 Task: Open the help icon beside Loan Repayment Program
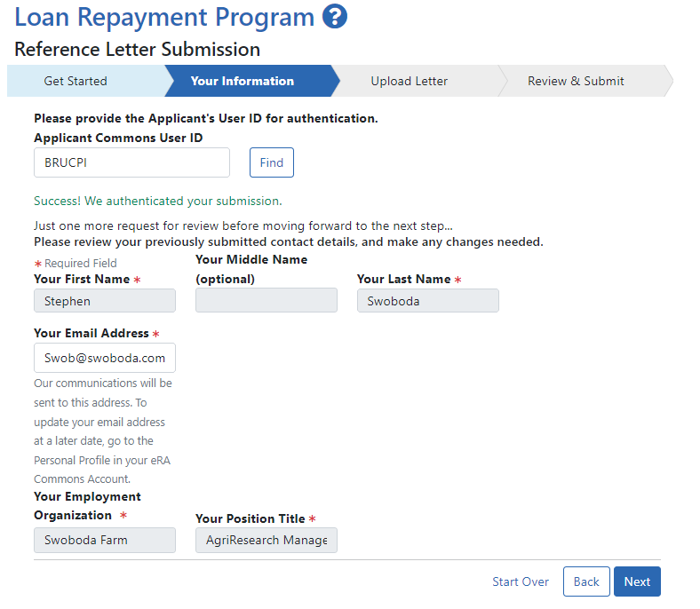click(x=334, y=17)
